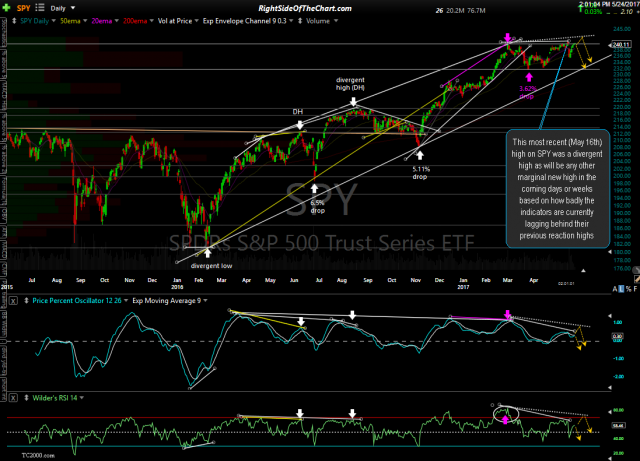This screenshot has height=461, width=640.
Task: Click move arrows beside Wilder's RSI
Action: tap(27, 398)
